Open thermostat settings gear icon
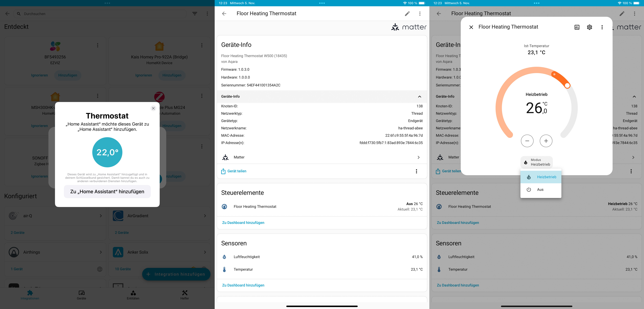Image resolution: width=644 pixels, height=309 pixels. [x=589, y=27]
